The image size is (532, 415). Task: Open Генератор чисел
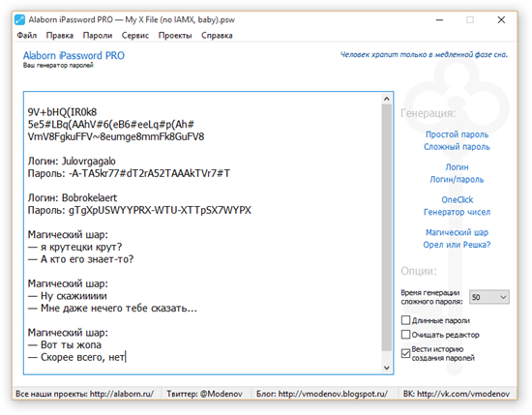point(457,212)
